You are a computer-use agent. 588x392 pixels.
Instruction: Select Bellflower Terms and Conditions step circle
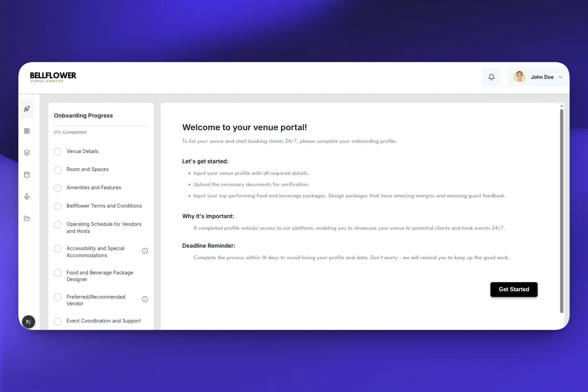[58, 206]
